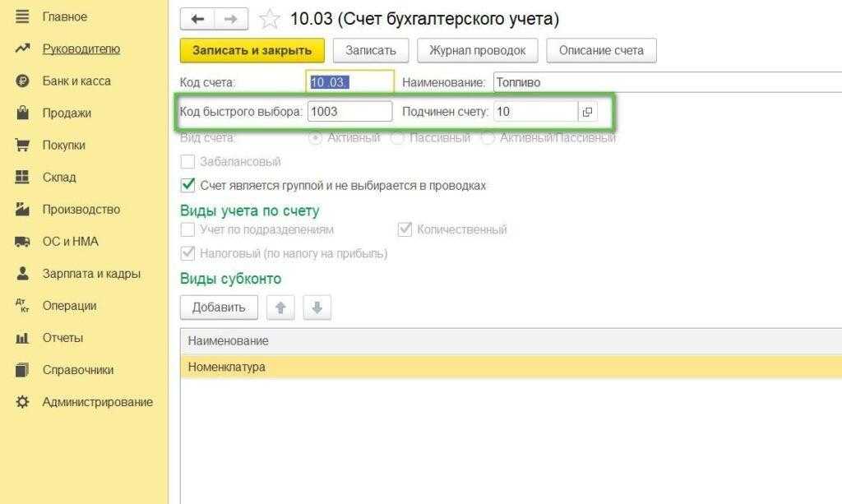
Task: Add account 10.03 to favorites star
Action: point(269,19)
